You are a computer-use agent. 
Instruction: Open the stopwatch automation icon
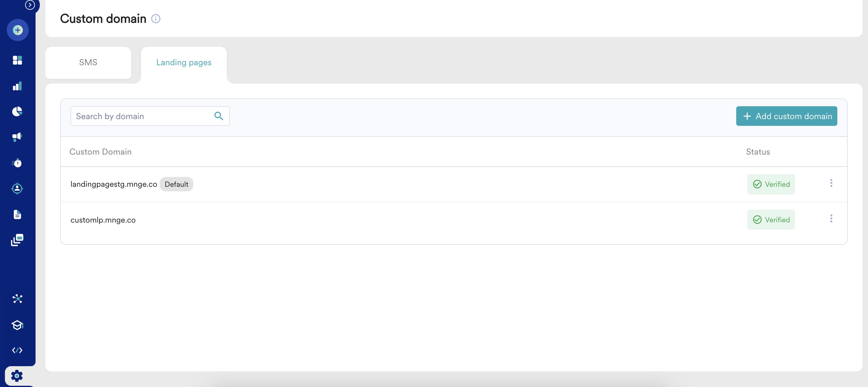coord(17,163)
